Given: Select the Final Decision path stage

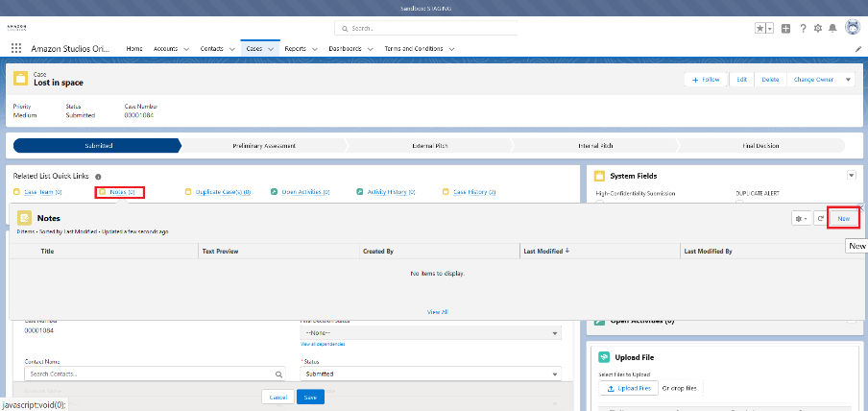Looking at the screenshot, I should click(x=760, y=146).
